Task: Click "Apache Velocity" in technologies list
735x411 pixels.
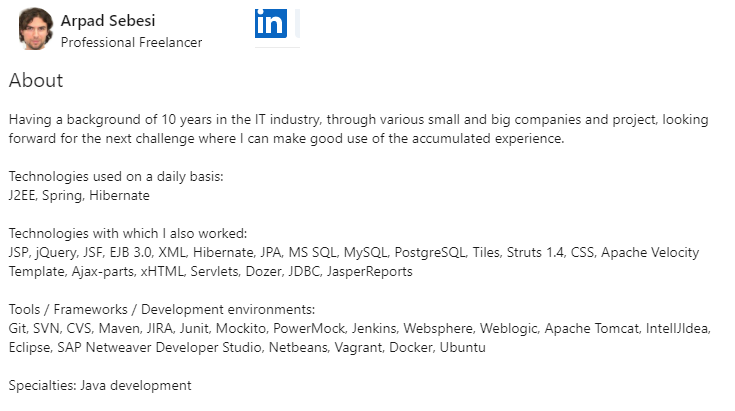Action: coord(650,252)
